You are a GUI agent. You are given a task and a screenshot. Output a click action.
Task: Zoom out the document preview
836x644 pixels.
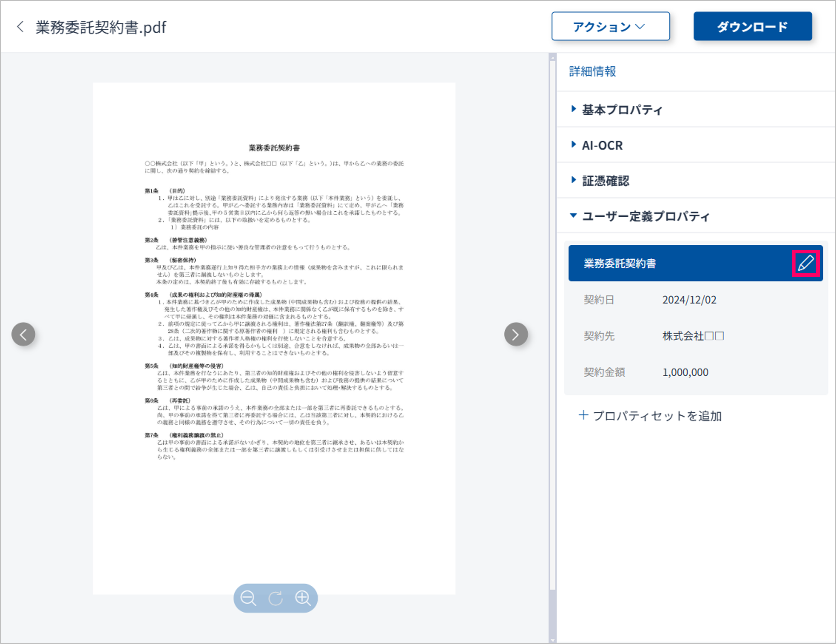click(248, 598)
